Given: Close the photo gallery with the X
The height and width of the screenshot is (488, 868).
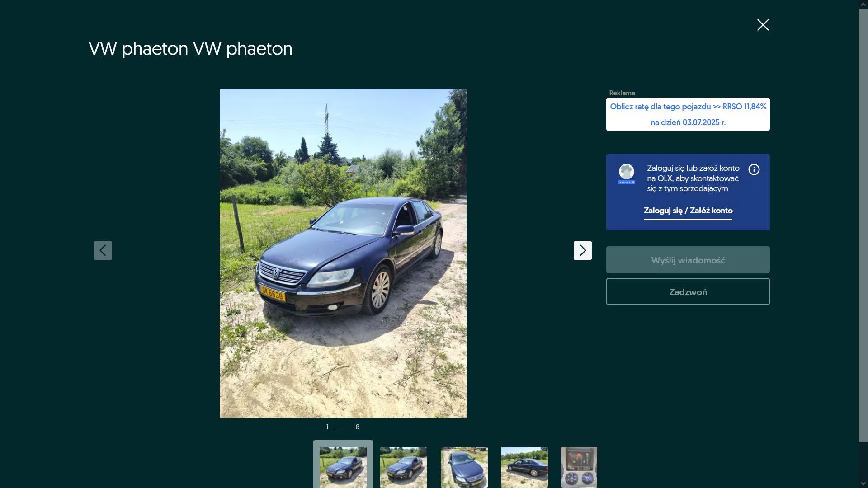Looking at the screenshot, I should 763,25.
